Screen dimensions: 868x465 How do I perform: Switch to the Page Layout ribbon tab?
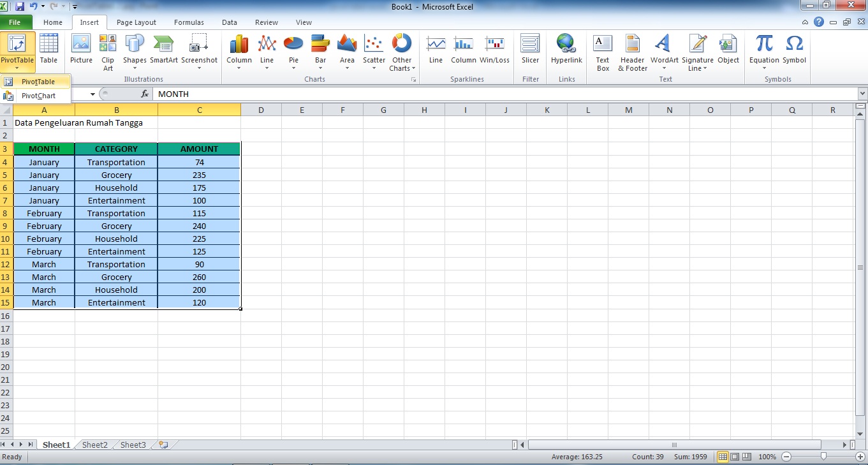[x=136, y=22]
